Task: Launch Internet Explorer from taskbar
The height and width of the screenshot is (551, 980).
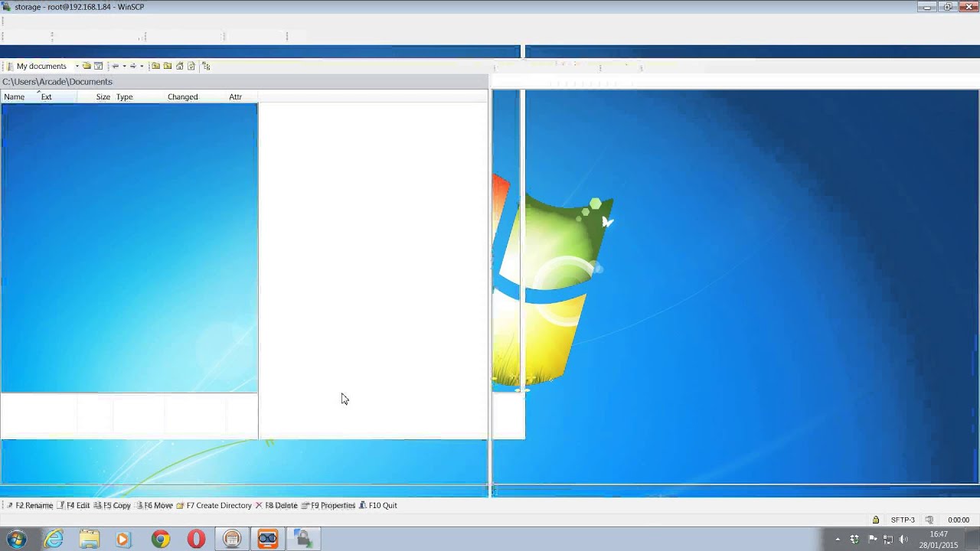Action: 54,539
